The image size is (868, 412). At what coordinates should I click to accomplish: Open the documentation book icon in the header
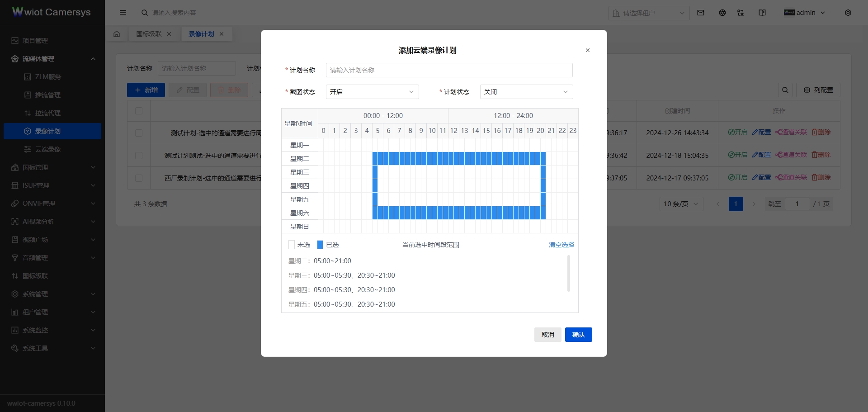coord(762,13)
